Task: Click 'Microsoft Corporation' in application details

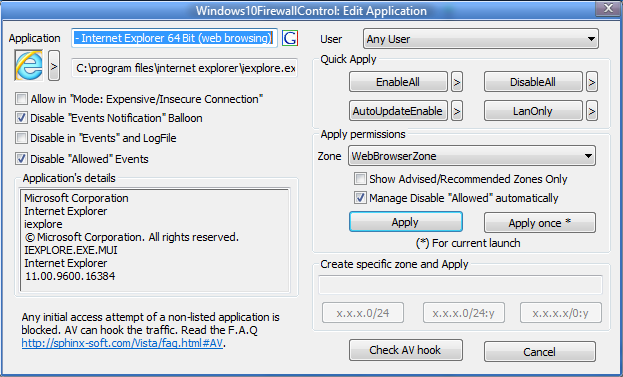Action: coord(76,198)
